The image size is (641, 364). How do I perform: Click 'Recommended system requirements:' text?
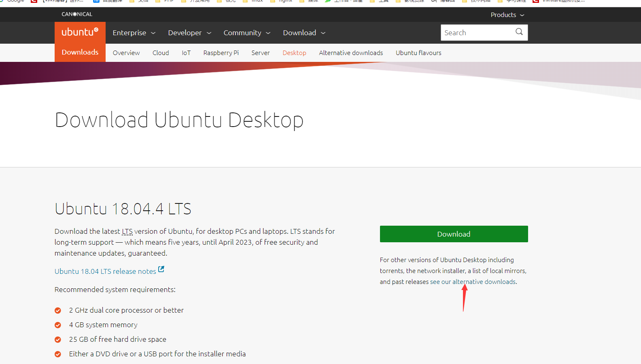pos(115,290)
